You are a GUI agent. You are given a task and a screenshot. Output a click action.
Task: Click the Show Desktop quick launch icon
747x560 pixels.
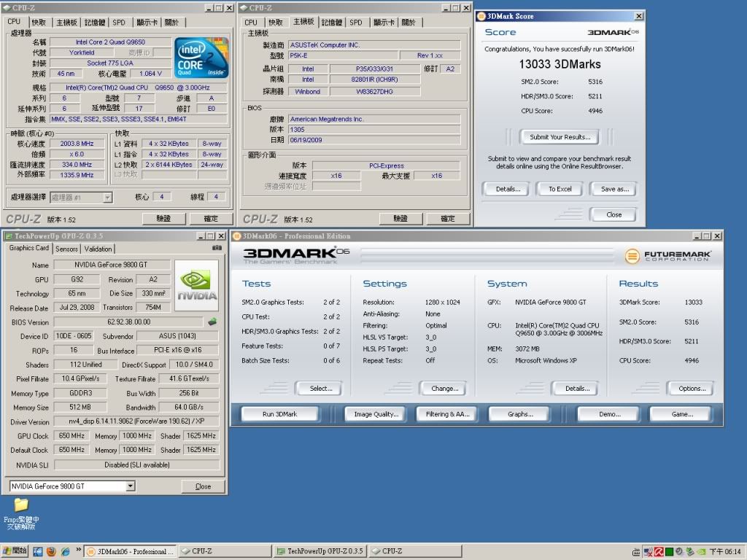point(38,551)
